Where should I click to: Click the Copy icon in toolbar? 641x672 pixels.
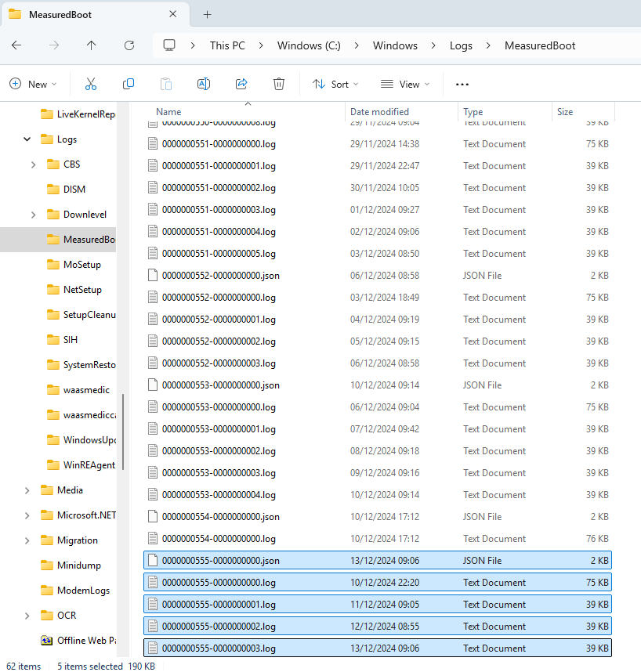129,84
